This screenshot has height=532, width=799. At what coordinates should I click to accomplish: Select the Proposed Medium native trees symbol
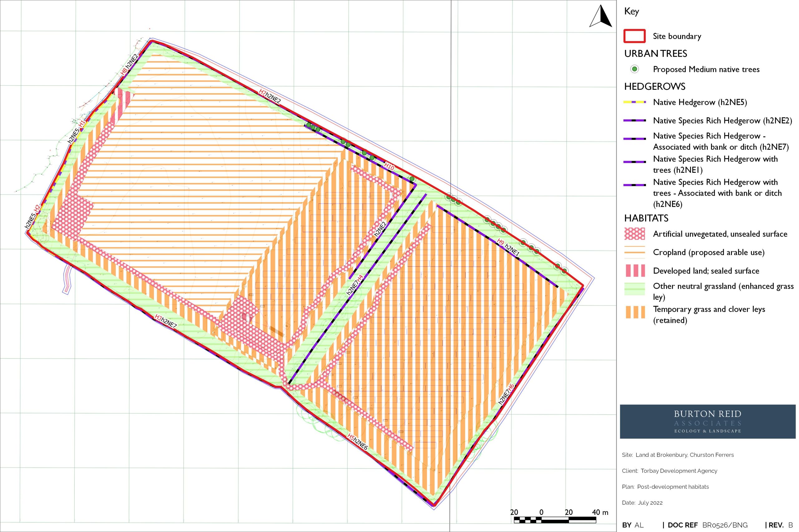(636, 69)
